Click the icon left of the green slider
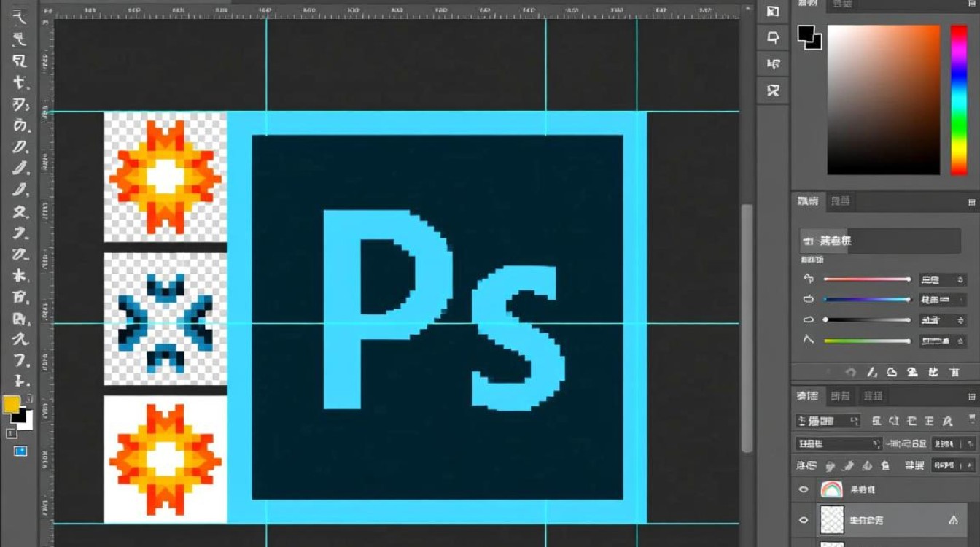980x547 pixels. (809, 340)
